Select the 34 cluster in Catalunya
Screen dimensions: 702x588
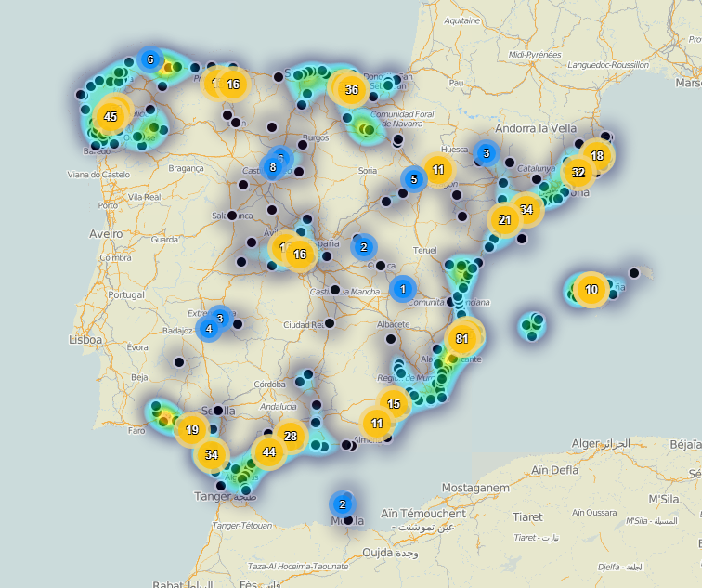(526, 210)
